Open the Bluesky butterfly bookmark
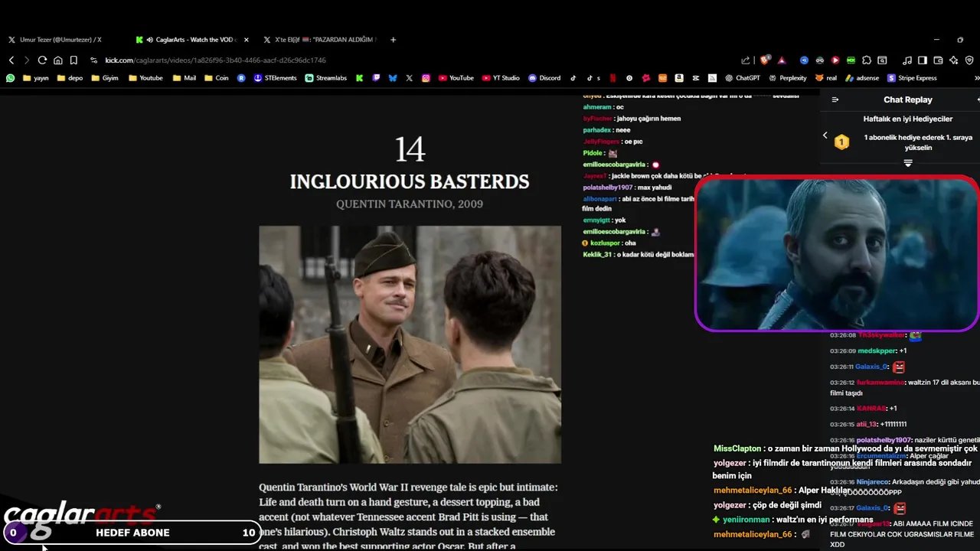Image resolution: width=980 pixels, height=551 pixels. [393, 78]
